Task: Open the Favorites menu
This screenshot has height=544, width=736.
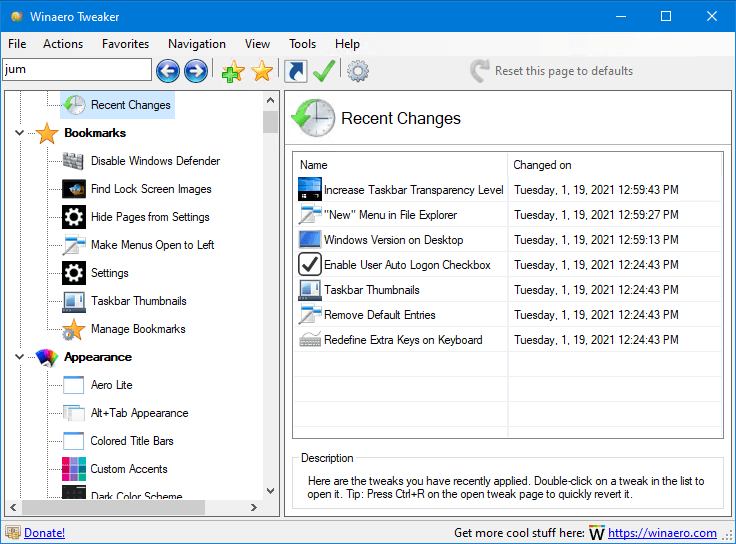Action: [125, 44]
